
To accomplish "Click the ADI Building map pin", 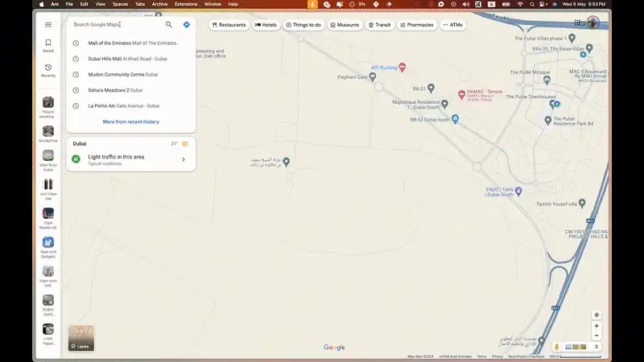I will click(x=402, y=68).
